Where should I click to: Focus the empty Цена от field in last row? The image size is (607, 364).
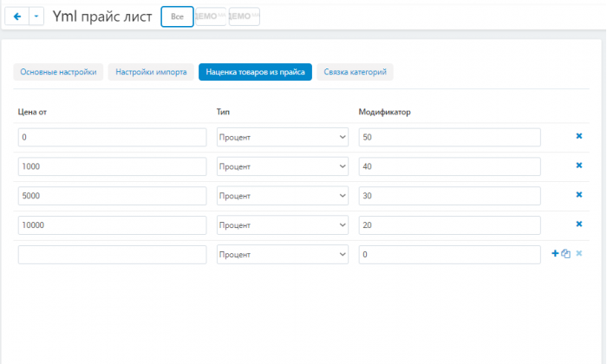click(112, 255)
